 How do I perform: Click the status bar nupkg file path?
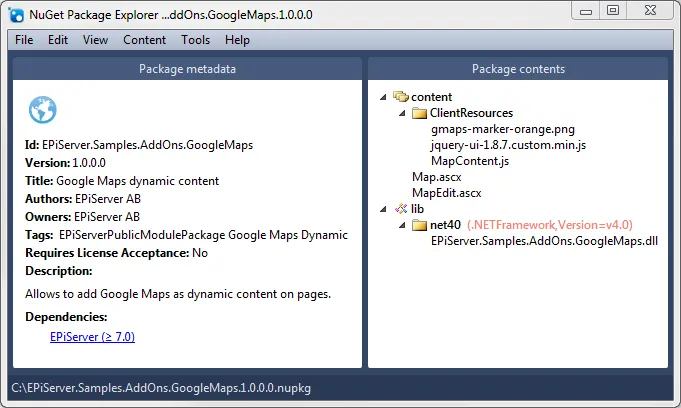click(x=161, y=388)
